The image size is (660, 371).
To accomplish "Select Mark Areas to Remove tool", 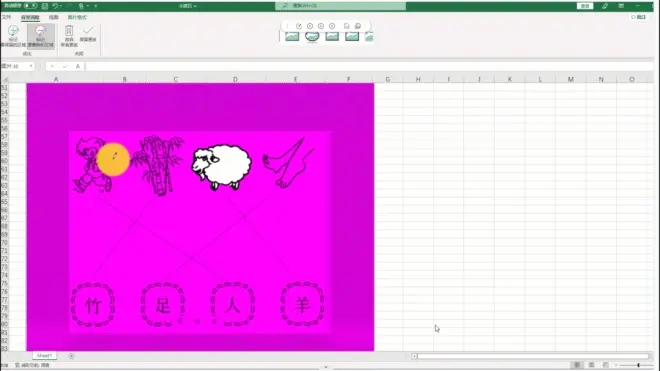I will point(40,36).
